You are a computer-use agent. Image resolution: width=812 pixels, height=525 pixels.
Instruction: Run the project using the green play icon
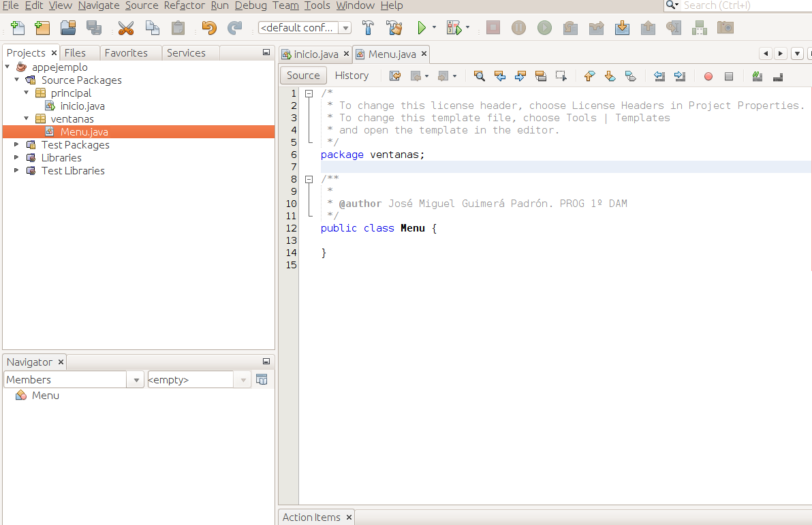coord(422,27)
